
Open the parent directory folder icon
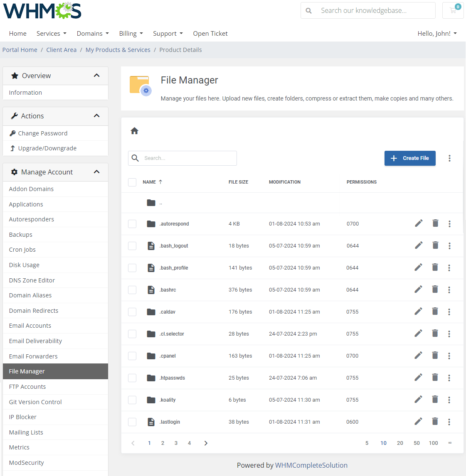[151, 203]
